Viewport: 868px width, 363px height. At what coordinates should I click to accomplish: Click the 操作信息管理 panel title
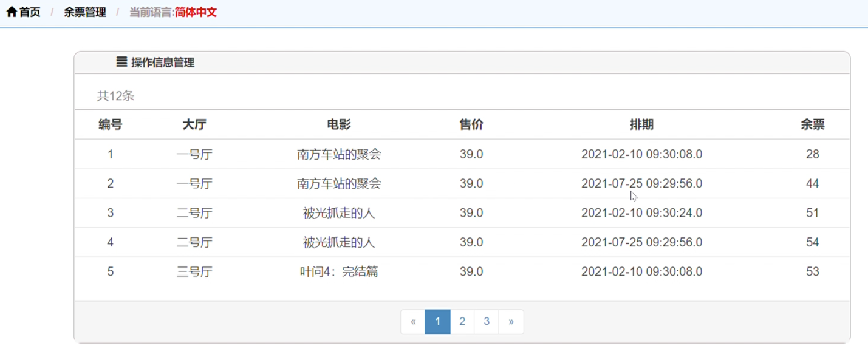(x=163, y=63)
